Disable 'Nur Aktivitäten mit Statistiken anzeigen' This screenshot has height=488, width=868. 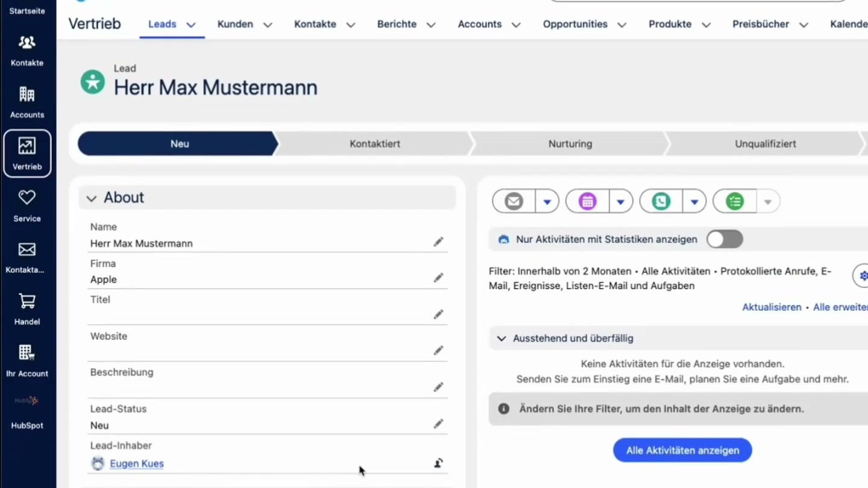tap(725, 239)
